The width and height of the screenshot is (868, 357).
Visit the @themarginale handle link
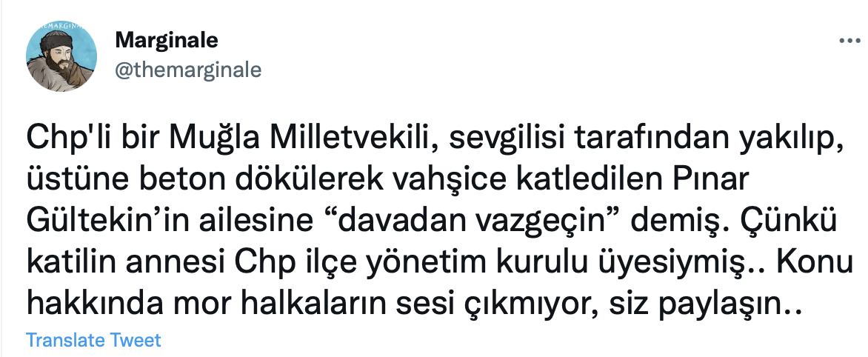pyautogui.click(x=188, y=69)
